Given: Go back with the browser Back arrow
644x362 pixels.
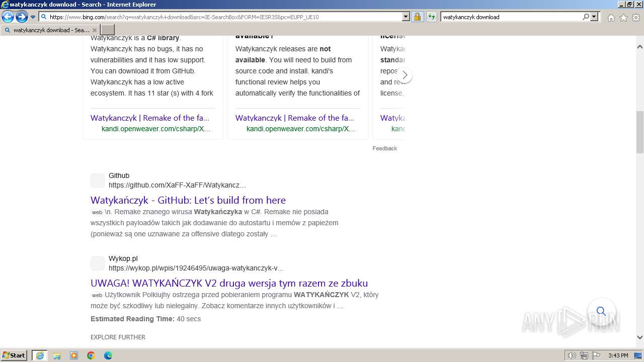Looking at the screenshot, I should click(x=8, y=17).
